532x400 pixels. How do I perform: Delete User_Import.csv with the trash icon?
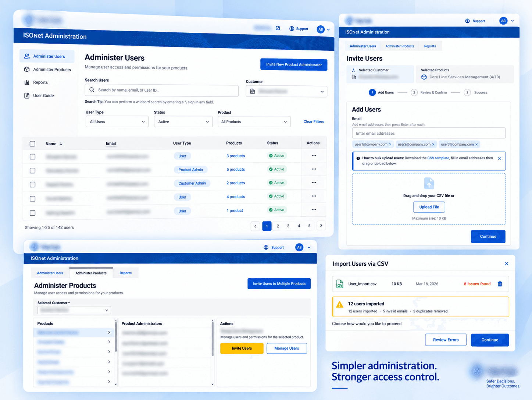(x=500, y=284)
